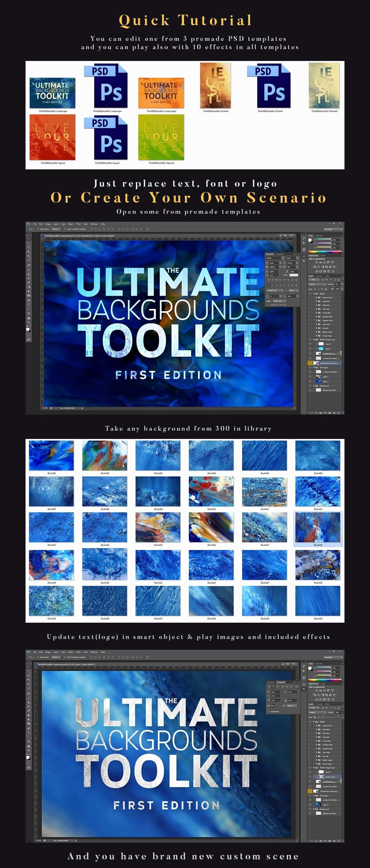This screenshot has height=868, width=370.
Task: Select the Crop tool in upper Photoshop toolbar
Action: 29,256
